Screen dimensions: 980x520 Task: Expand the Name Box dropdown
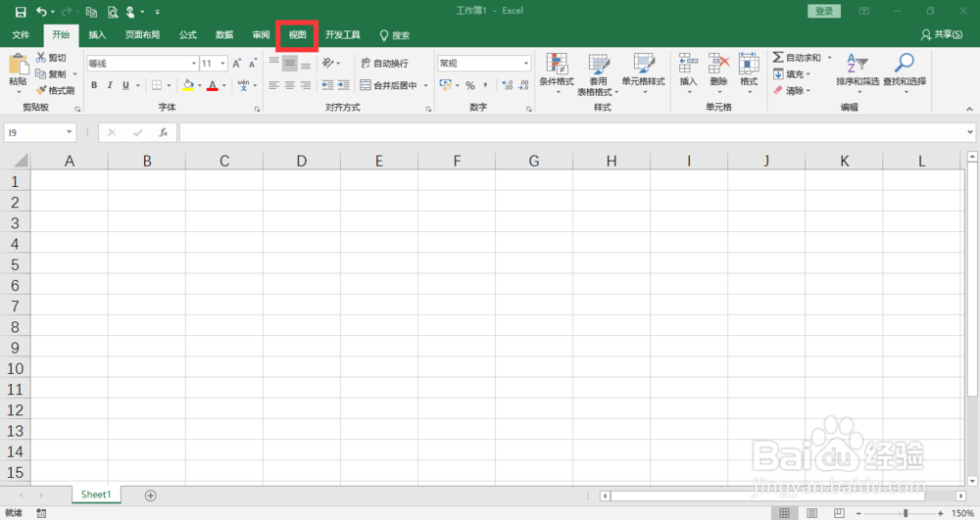(x=69, y=132)
